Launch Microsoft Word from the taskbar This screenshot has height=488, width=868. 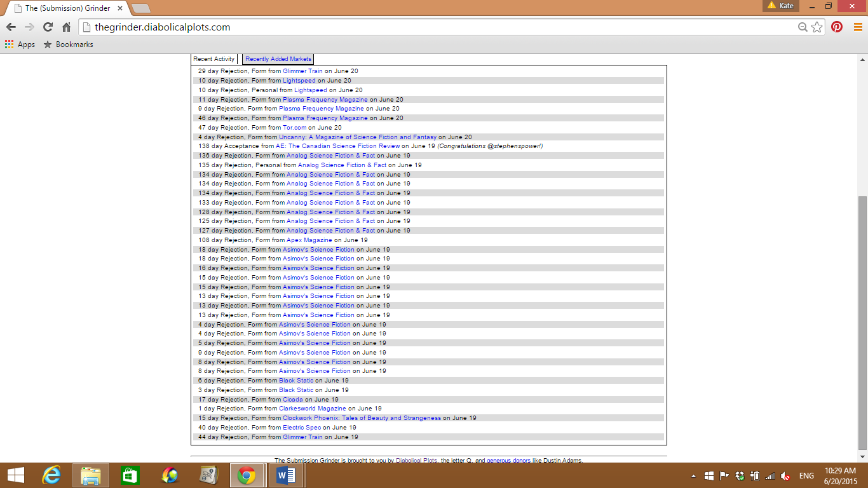point(286,475)
